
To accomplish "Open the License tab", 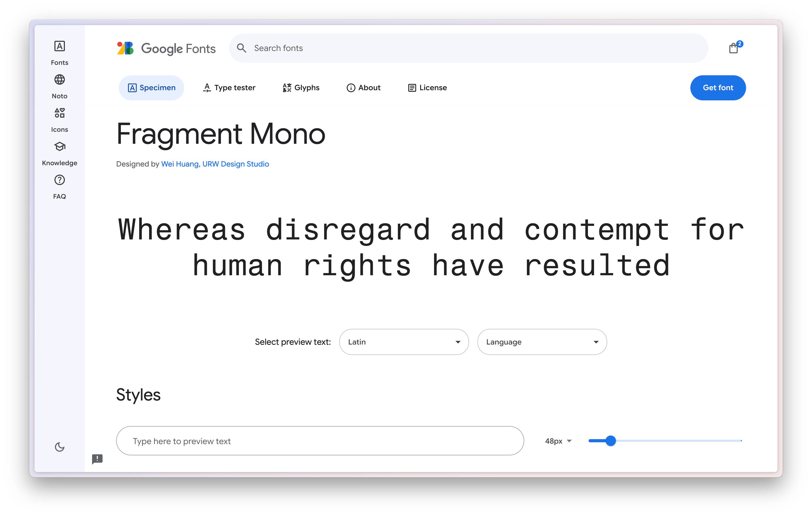I will click(427, 88).
